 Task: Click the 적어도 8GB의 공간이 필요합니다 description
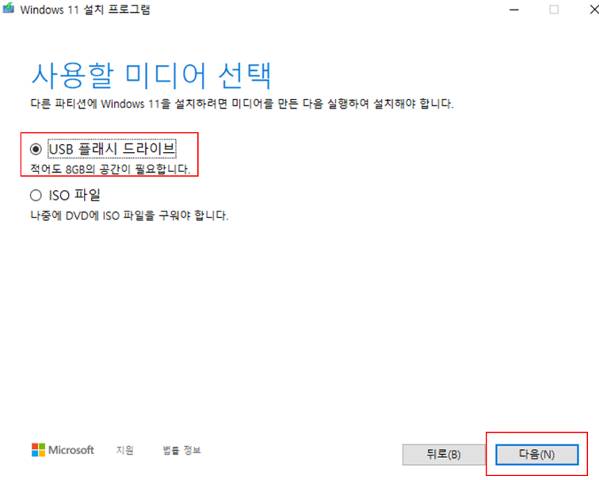(110, 169)
